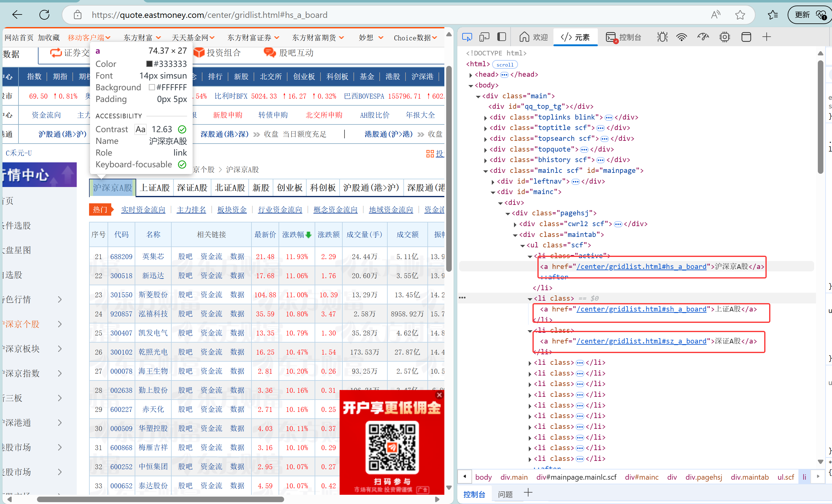Open the 实时资金流向 link
The image size is (832, 504).
point(143,209)
